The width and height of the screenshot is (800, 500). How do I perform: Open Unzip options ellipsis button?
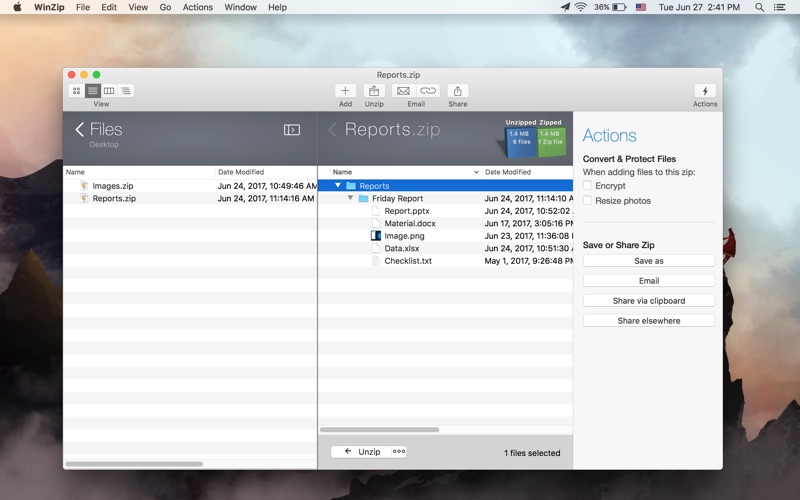point(399,452)
